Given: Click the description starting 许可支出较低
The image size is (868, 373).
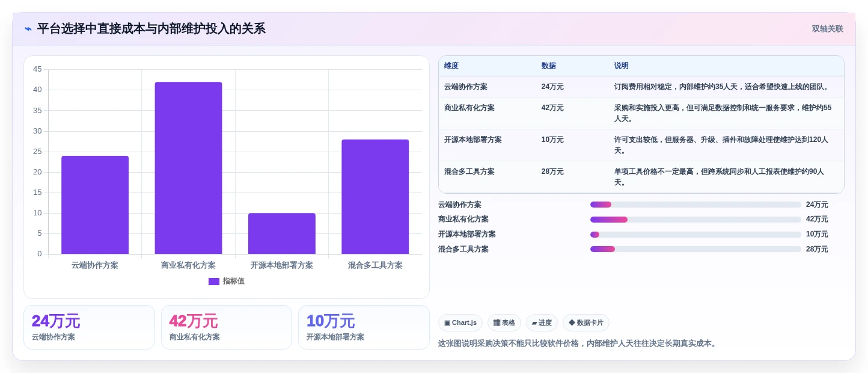Looking at the screenshot, I should [x=721, y=145].
